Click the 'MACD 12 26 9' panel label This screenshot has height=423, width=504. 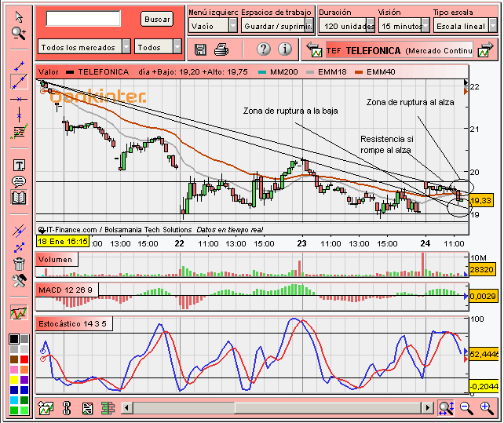point(67,290)
